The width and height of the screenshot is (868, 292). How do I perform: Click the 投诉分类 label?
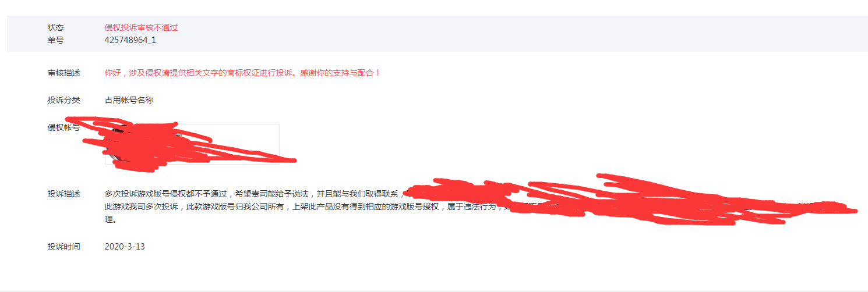pyautogui.click(x=64, y=100)
